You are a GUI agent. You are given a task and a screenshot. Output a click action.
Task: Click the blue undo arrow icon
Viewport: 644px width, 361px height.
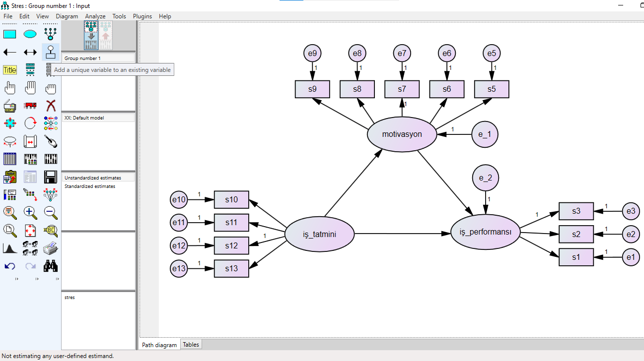pyautogui.click(x=10, y=266)
